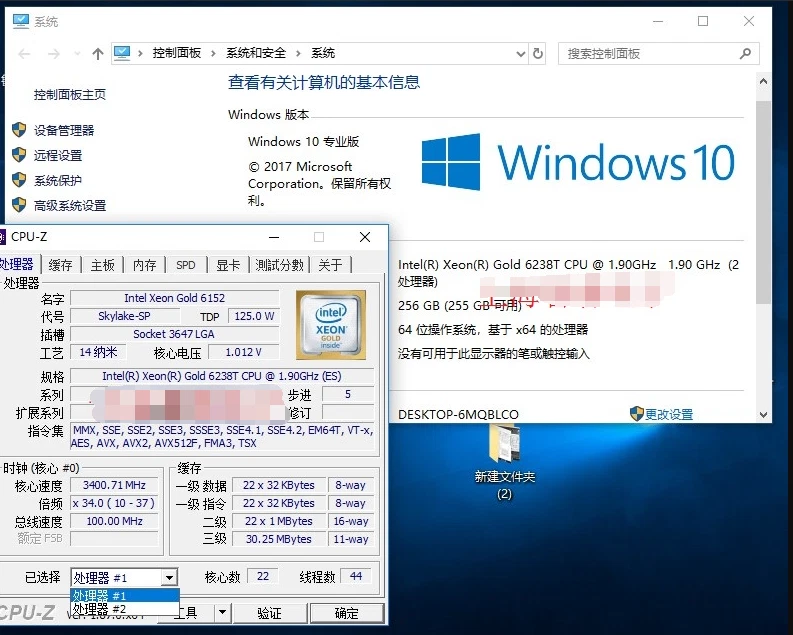Expand the chevron after 控制面板 breadcrumb

[x=213, y=54]
